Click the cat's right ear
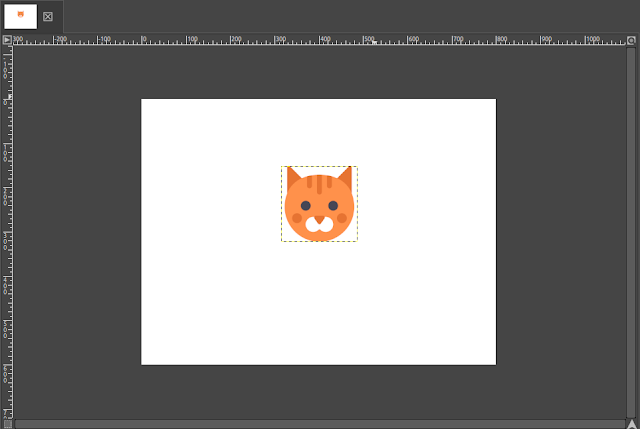640x429 pixels. pyautogui.click(x=345, y=178)
